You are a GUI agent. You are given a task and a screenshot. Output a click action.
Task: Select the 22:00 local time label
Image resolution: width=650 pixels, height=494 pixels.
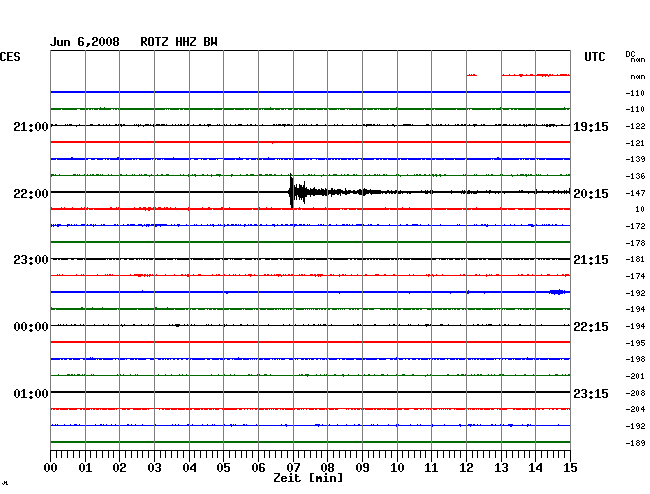[x=31, y=194]
